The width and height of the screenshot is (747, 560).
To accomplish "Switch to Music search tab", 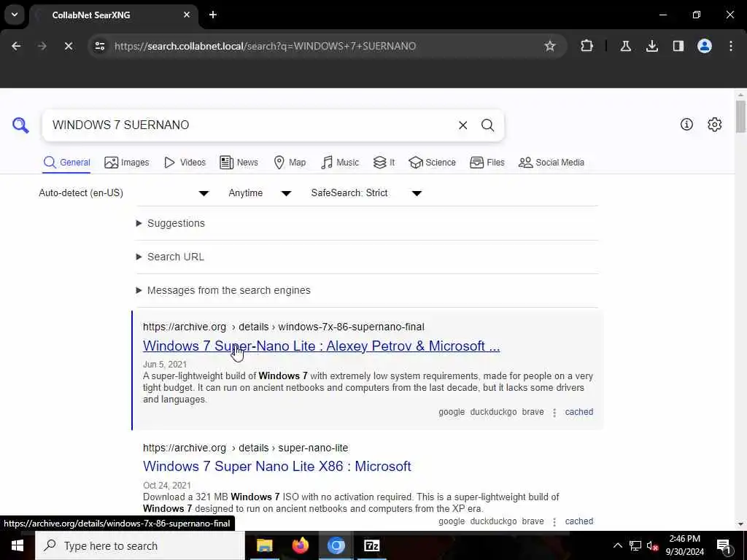I will [x=340, y=163].
